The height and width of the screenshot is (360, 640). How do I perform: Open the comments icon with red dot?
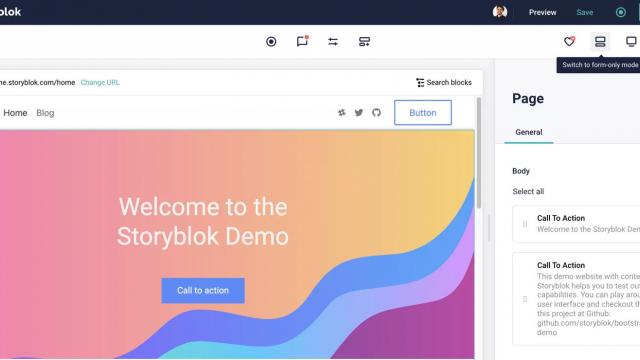pyautogui.click(x=302, y=41)
